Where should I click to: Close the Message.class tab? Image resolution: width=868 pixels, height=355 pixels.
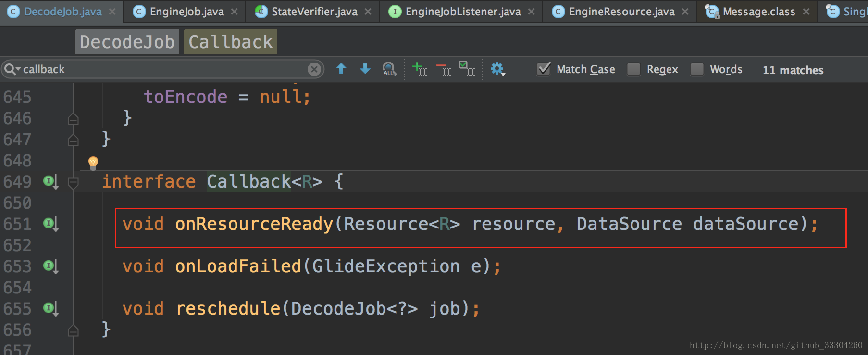pyautogui.click(x=806, y=12)
